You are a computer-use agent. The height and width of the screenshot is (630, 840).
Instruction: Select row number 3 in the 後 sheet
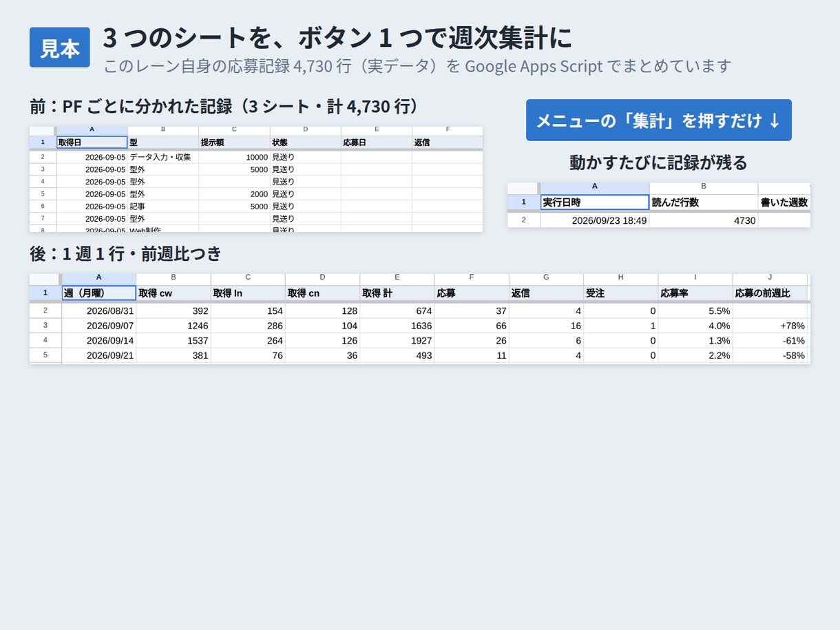coord(45,326)
